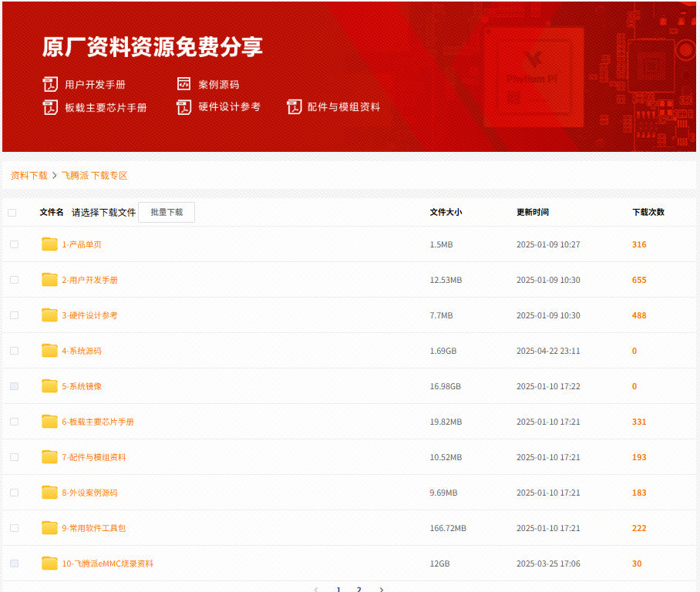
Task: Click the PDF icon beside 配件与模组资料 in banner
Action: tap(294, 106)
